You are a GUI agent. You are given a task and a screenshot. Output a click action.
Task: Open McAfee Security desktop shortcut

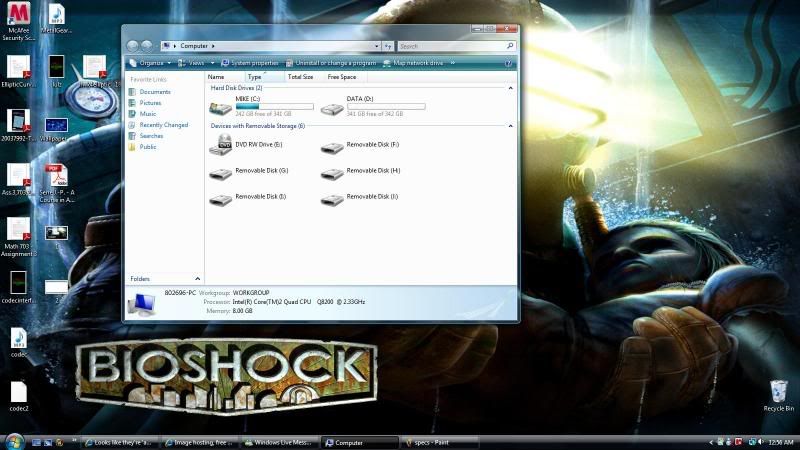(x=18, y=20)
